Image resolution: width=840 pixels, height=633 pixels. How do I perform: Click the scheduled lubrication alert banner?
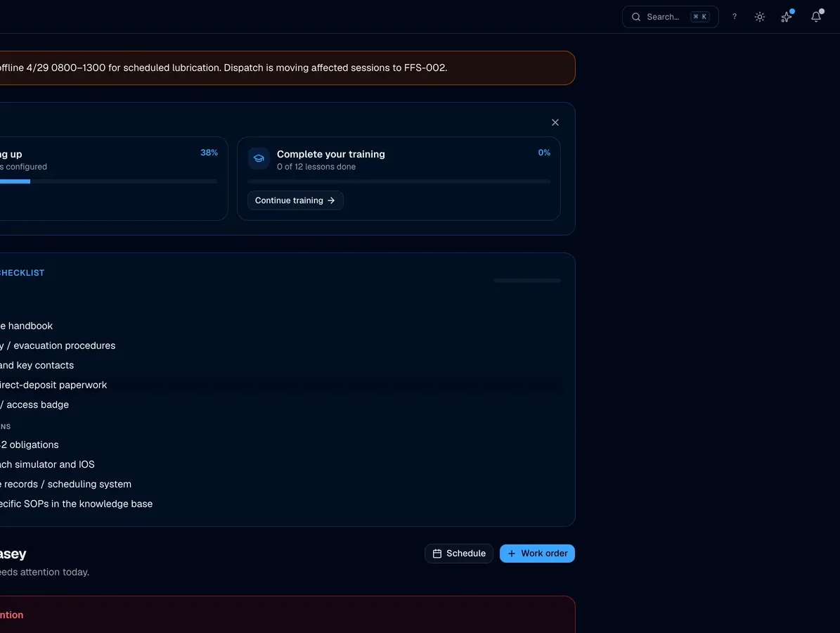(x=287, y=68)
